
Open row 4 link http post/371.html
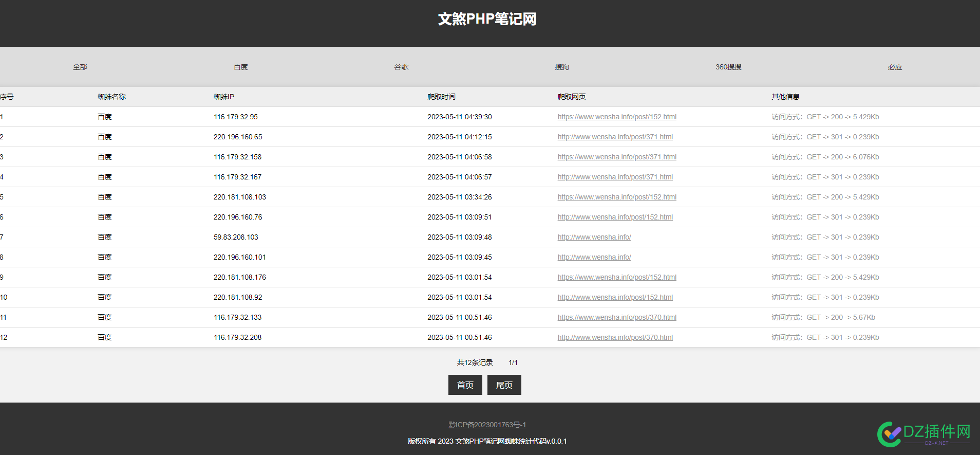[x=615, y=177]
